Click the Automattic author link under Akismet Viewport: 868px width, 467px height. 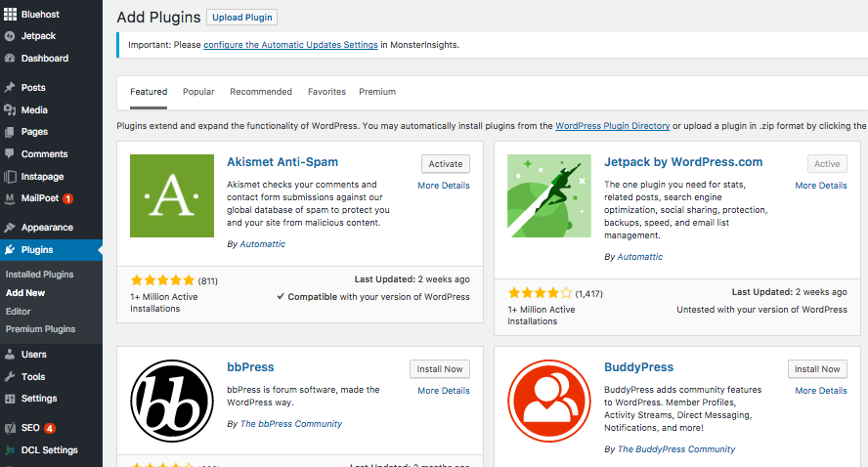263,244
